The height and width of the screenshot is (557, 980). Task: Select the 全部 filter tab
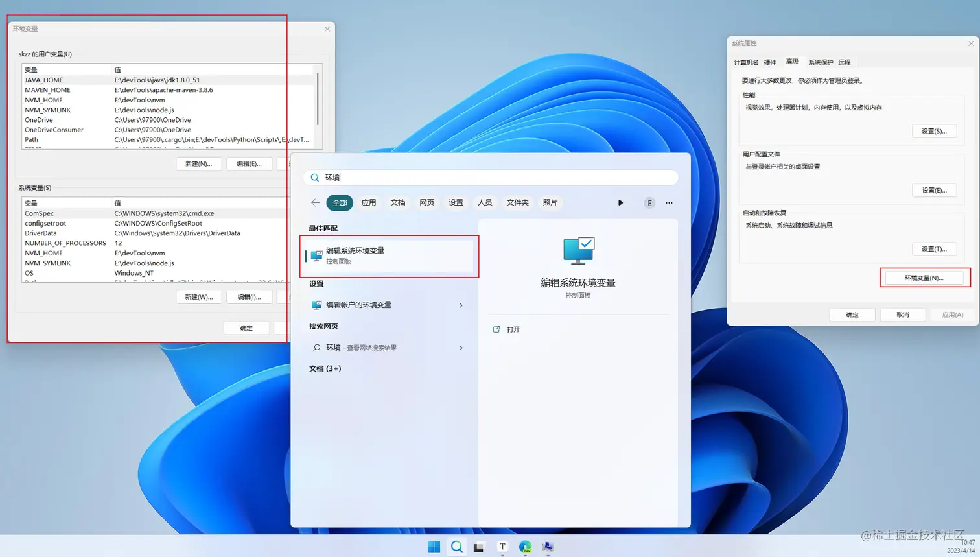click(x=340, y=203)
